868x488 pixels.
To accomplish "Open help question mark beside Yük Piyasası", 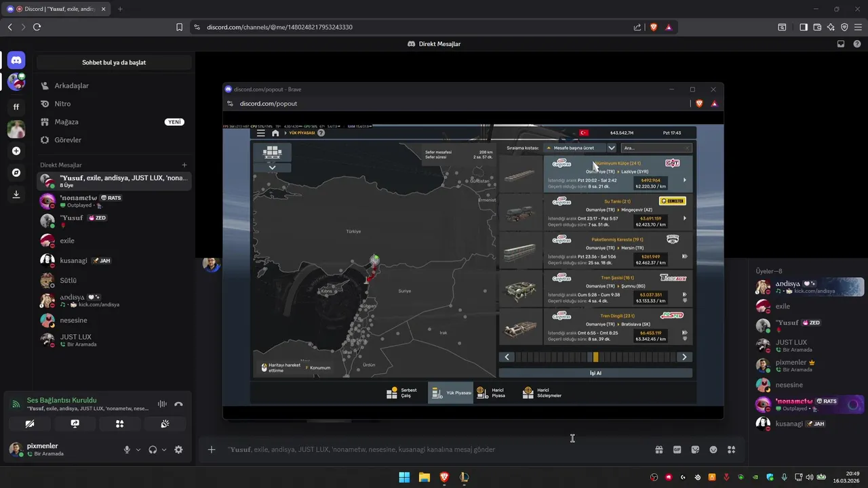I will pyautogui.click(x=321, y=133).
